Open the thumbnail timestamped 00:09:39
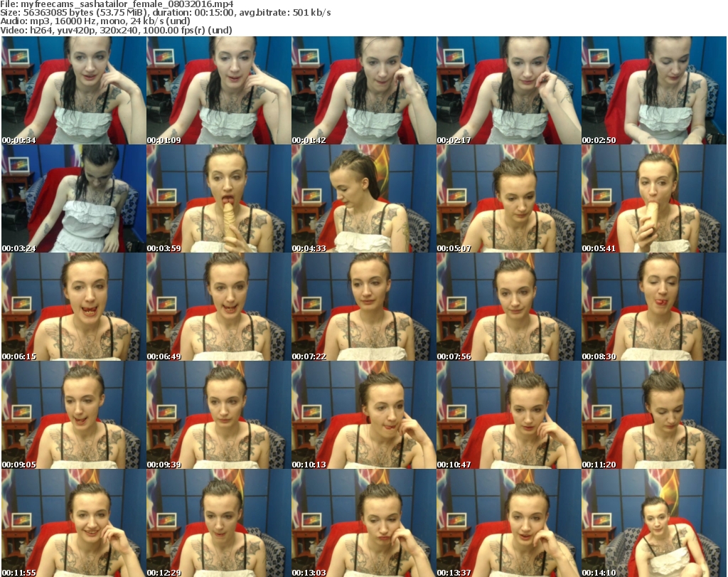The height and width of the screenshot is (577, 728). [218, 415]
